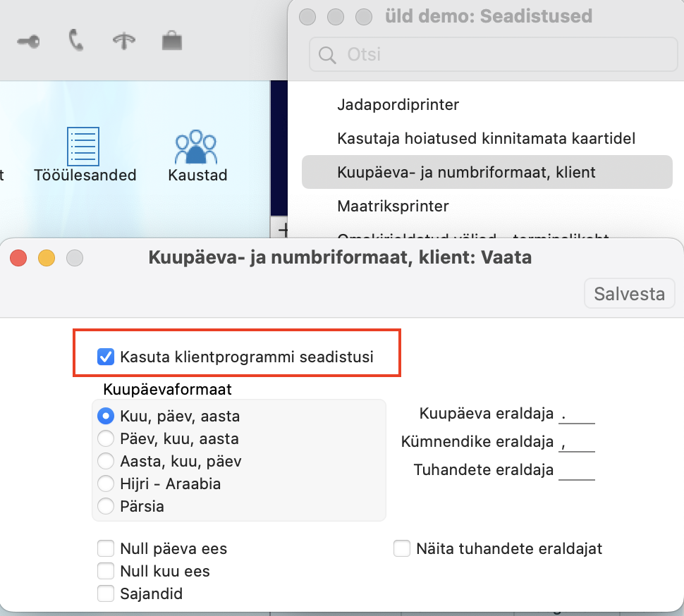Click the briefcase toolbar icon
The width and height of the screenshot is (684, 616).
pos(171,41)
